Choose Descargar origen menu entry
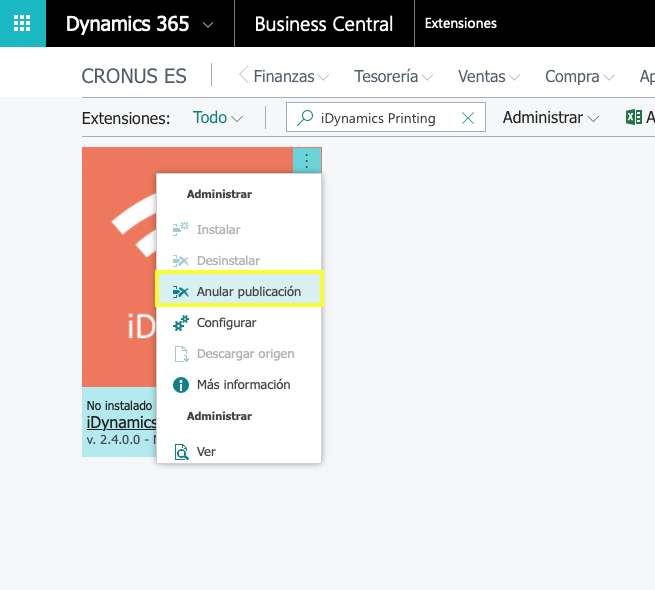Viewport: 655px width, 590px height. [239, 353]
